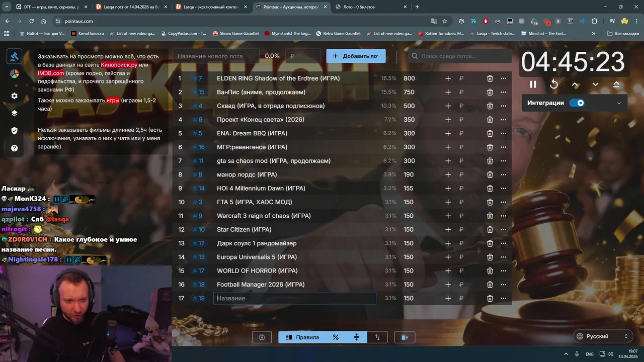Open browser Extensions puzzle icon

point(595,21)
